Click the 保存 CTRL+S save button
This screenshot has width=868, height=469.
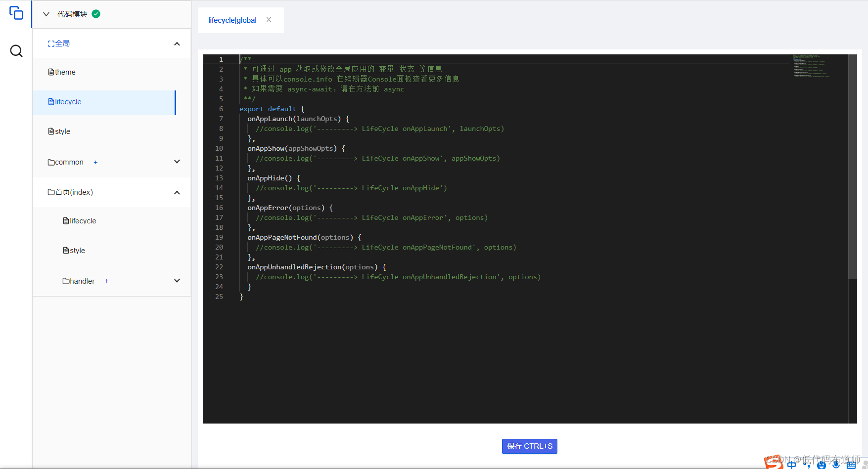click(x=530, y=446)
